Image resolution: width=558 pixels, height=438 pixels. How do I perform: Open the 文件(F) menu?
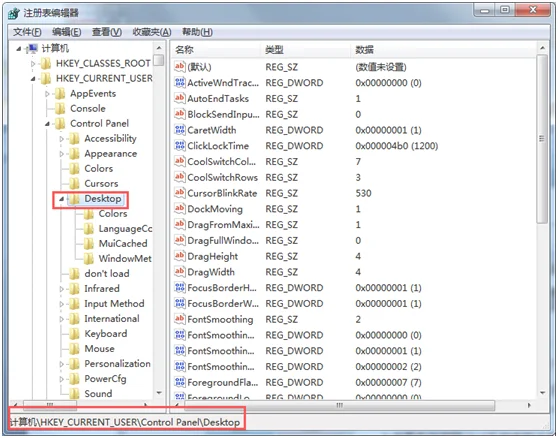[x=27, y=32]
